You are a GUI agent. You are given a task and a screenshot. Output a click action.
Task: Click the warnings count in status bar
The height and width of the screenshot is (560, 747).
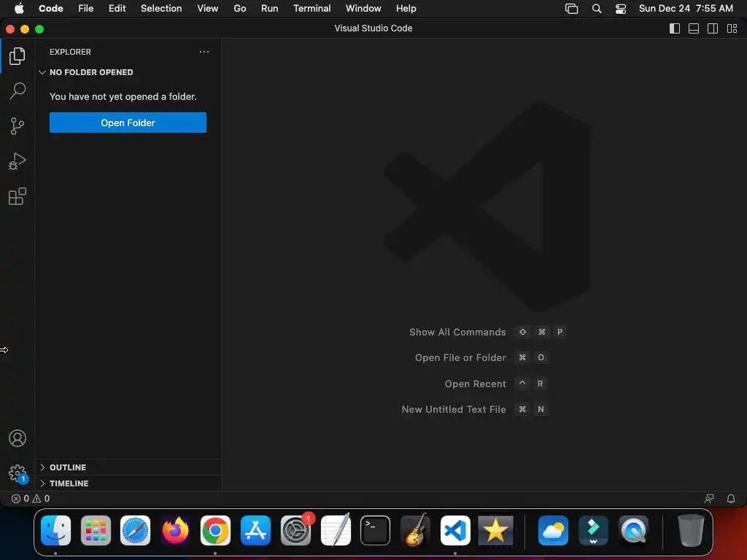(41, 499)
